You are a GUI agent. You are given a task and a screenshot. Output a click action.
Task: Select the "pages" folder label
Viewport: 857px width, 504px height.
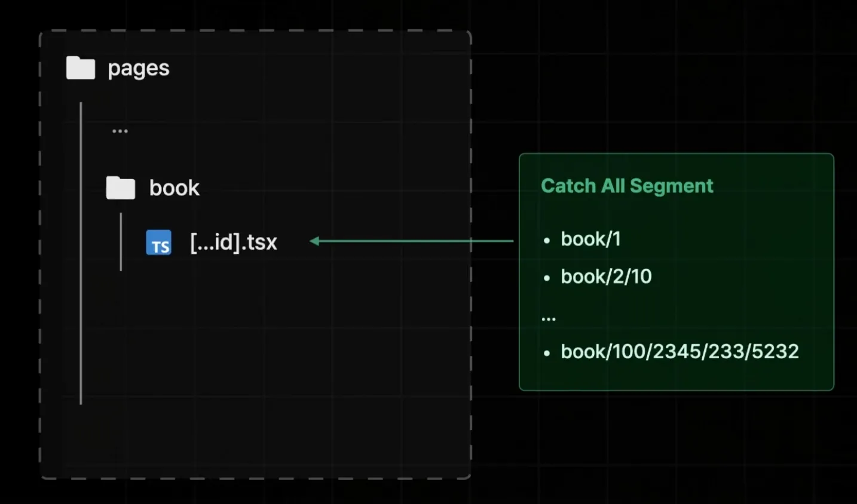(138, 69)
